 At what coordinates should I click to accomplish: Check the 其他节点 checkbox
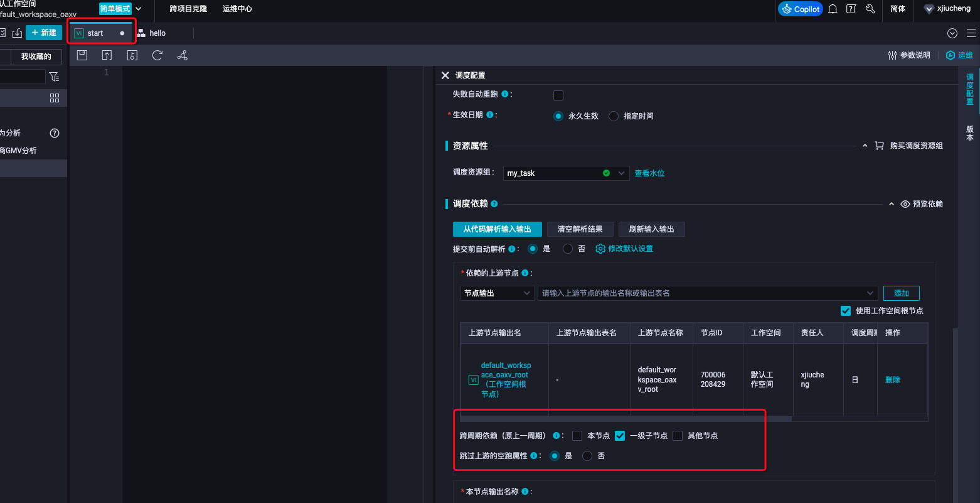[678, 436]
